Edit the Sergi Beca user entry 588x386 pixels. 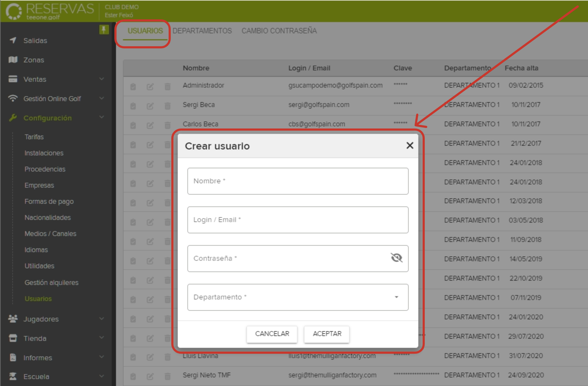pyautogui.click(x=150, y=106)
